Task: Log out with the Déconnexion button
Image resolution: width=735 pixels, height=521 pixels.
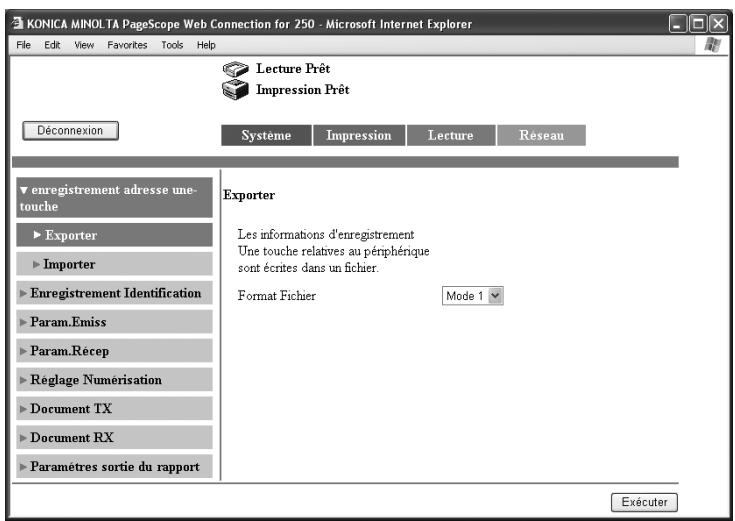Action: (x=70, y=130)
